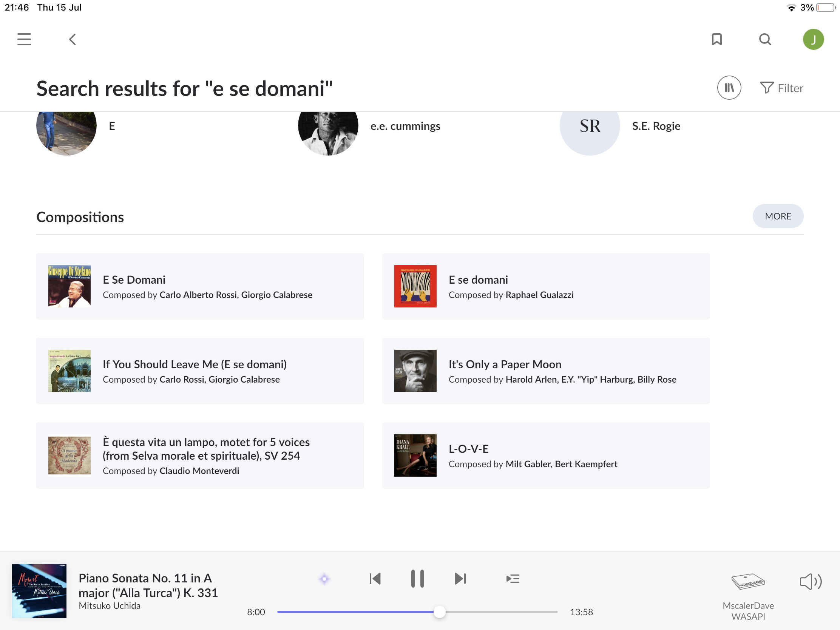Open the Filter options

click(781, 88)
